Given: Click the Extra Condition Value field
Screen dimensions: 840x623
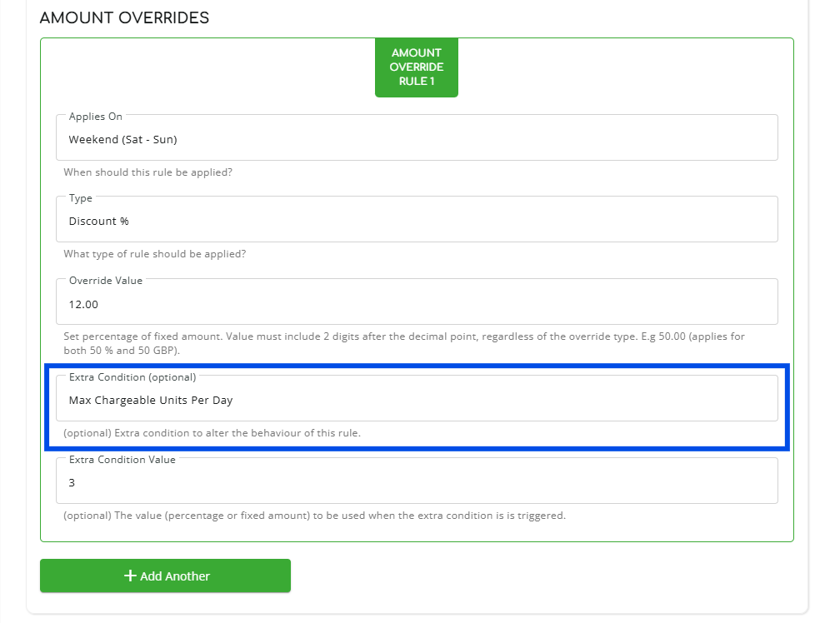Looking at the screenshot, I should click(417, 481).
